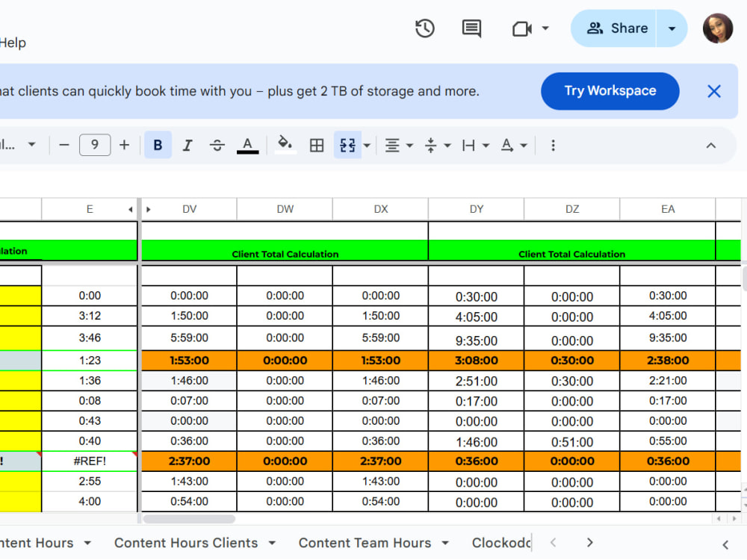747x560 pixels.
Task: Select column DX header
Action: tap(381, 210)
